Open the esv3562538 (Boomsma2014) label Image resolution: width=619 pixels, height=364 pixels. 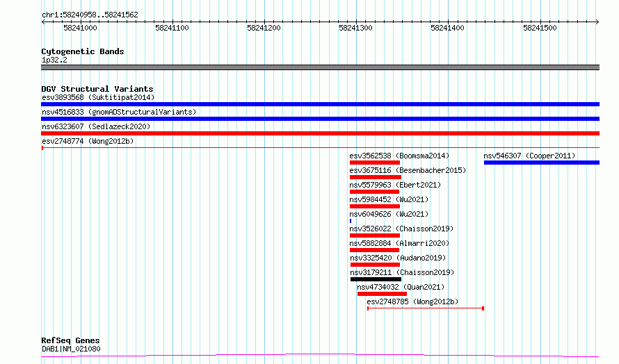399,156
